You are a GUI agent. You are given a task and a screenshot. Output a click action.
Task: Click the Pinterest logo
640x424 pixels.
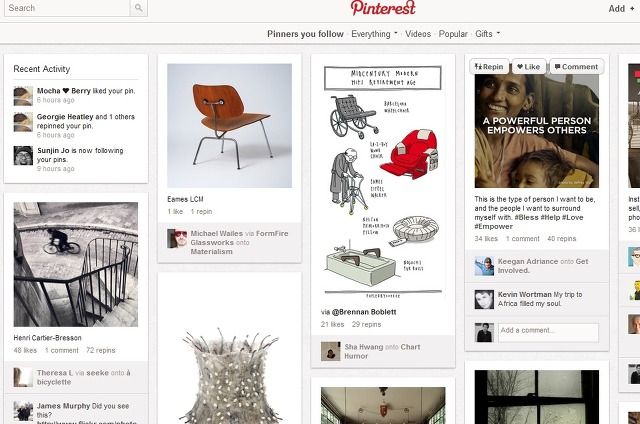(383, 8)
